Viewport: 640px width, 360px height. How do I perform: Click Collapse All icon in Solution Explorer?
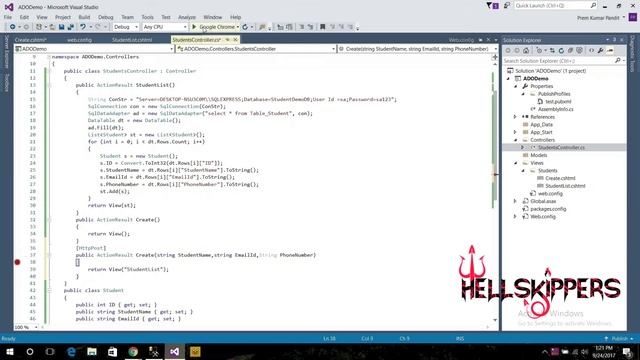click(x=570, y=51)
